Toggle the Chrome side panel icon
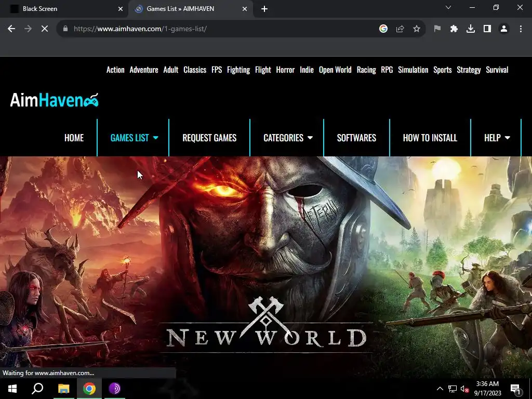 pyautogui.click(x=487, y=29)
